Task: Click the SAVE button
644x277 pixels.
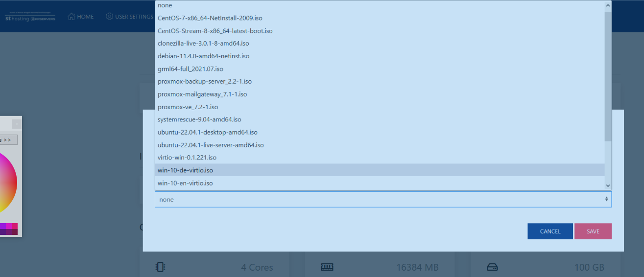Action: coord(593,231)
